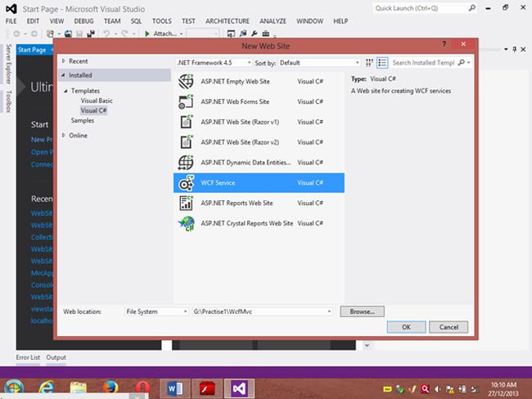The image size is (532, 399).
Task: Click the volume icon in system tray
Action: pos(438,389)
